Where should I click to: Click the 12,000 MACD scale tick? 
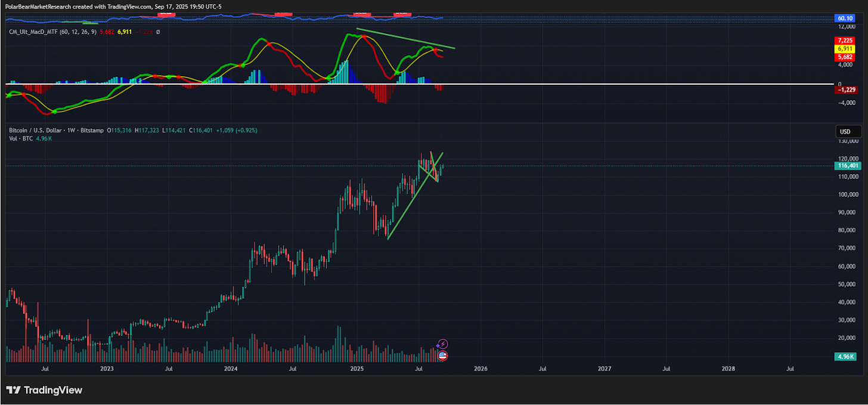point(848,27)
